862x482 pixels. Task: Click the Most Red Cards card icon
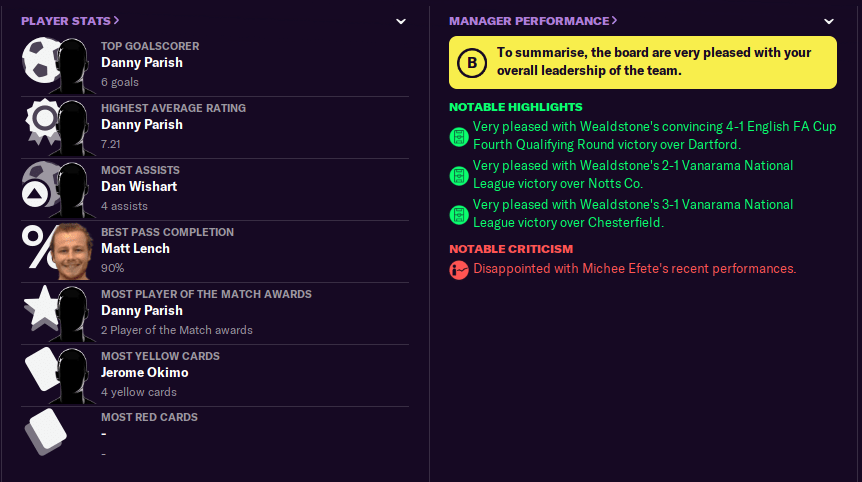click(44, 432)
